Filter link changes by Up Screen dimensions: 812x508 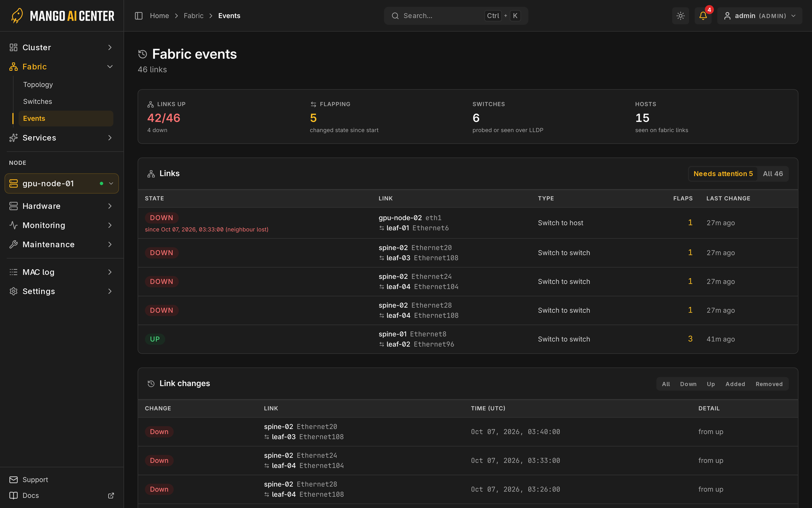(711, 384)
